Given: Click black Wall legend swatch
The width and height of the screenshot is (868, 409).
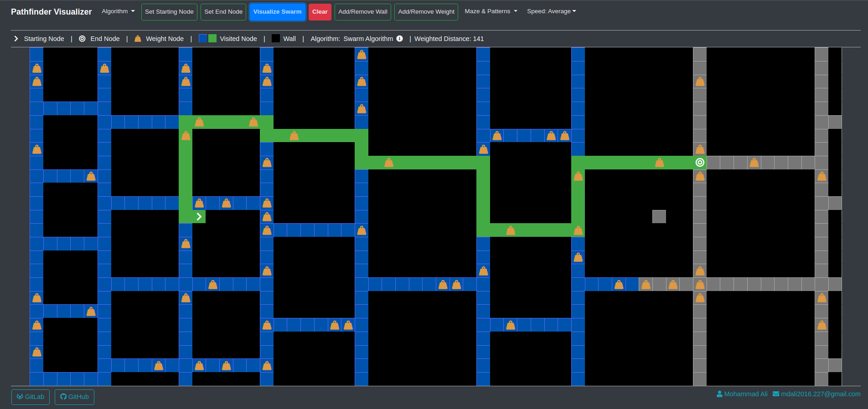Looking at the screenshot, I should 276,38.
